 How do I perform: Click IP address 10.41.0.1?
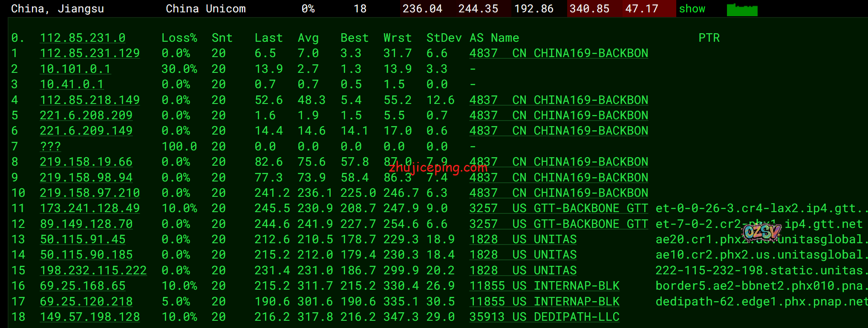click(x=72, y=84)
